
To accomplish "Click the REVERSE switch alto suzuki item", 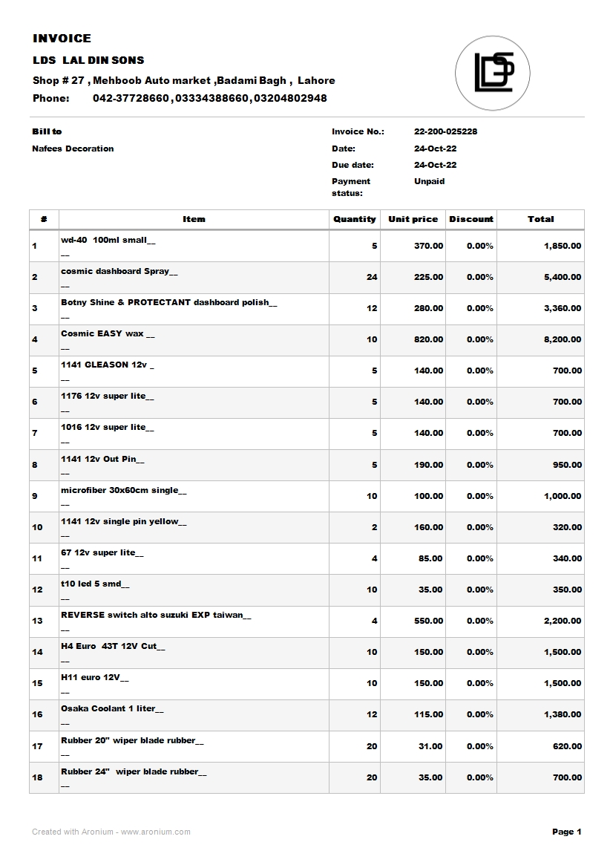I will (156, 616).
